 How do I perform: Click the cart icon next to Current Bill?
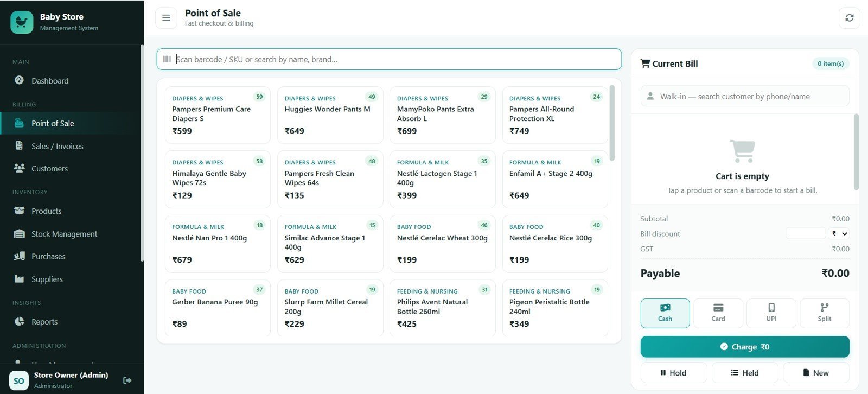point(645,63)
